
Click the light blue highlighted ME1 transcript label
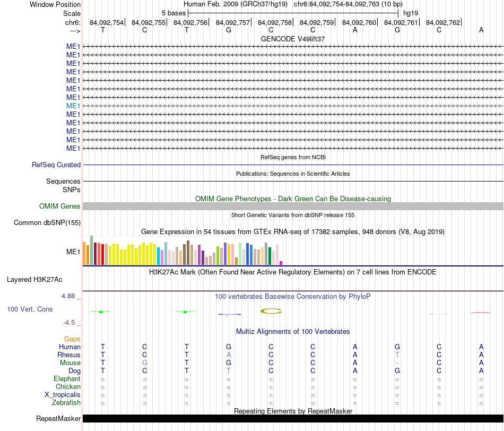tap(73, 106)
